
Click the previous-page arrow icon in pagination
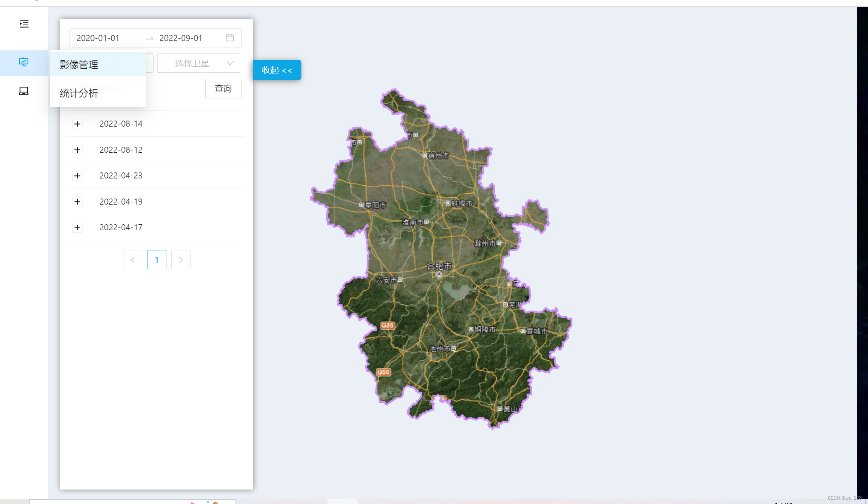tap(133, 260)
